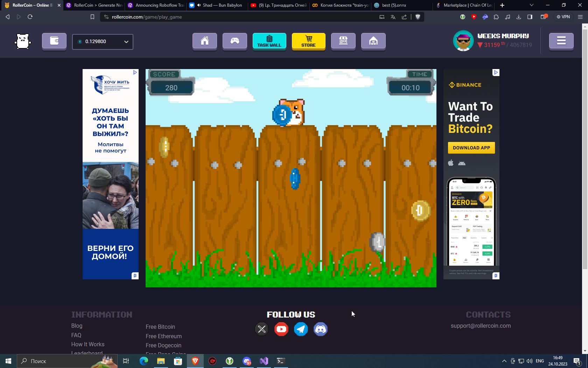
Task: Click the share page icon
Action: (x=404, y=17)
